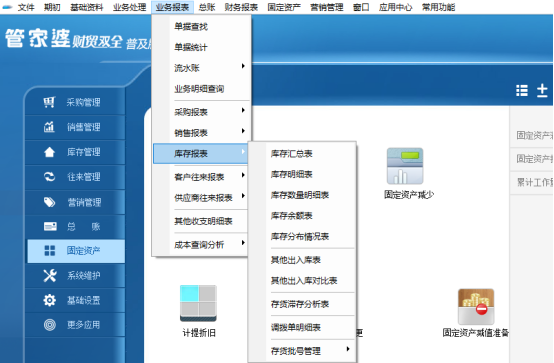
Task: Open the 固定资产减少 icon
Action: (x=405, y=166)
